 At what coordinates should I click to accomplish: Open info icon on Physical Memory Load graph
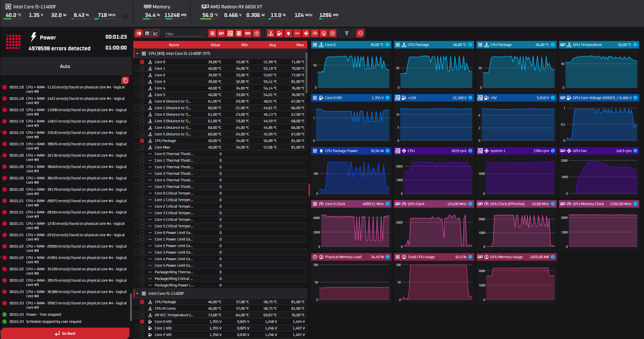pyautogui.click(x=387, y=257)
